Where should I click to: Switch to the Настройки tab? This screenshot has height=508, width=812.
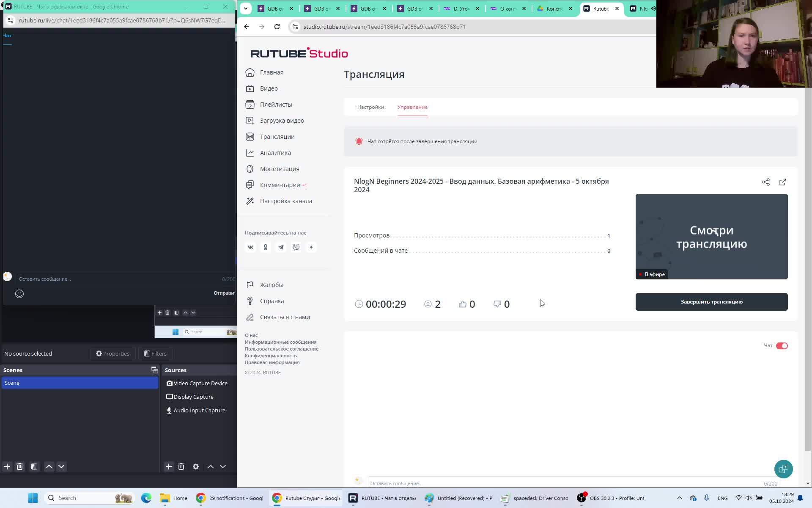click(x=370, y=107)
